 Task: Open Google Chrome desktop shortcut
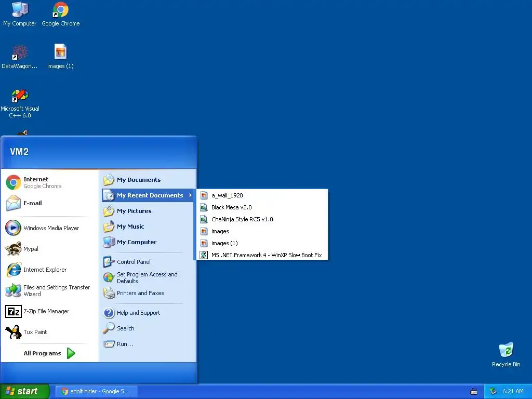(61, 14)
